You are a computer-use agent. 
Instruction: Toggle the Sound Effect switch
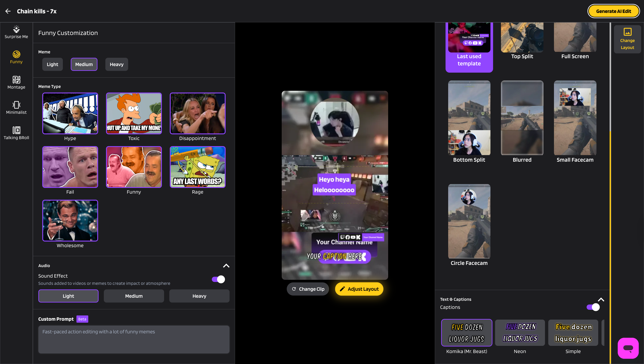(218, 279)
